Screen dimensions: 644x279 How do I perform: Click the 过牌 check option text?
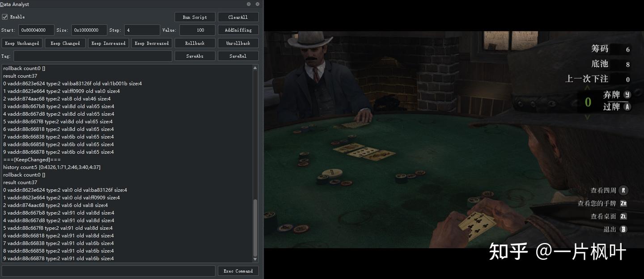coord(611,107)
